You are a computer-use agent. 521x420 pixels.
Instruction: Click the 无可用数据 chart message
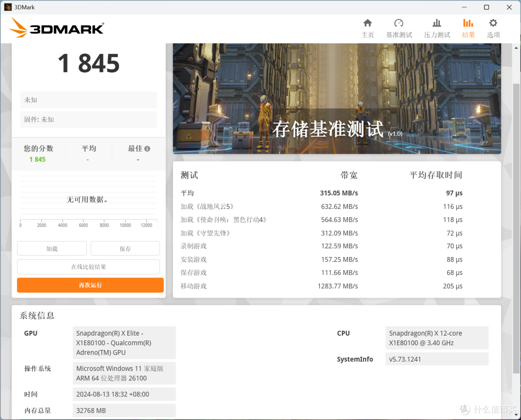(87, 200)
